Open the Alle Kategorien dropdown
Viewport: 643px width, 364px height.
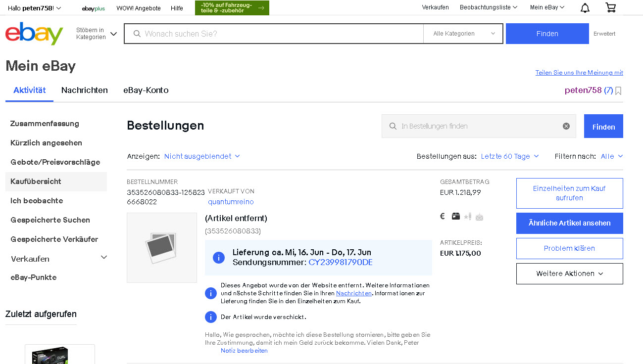463,34
